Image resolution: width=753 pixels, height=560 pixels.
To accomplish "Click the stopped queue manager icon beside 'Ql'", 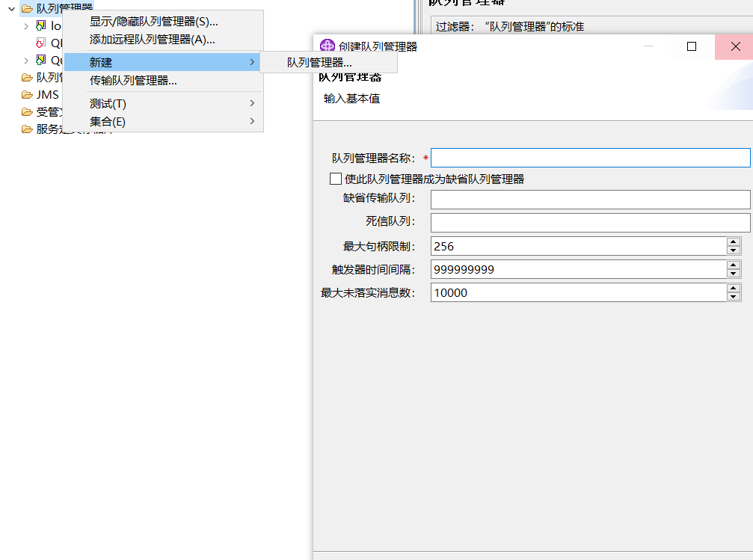I will click(x=41, y=43).
